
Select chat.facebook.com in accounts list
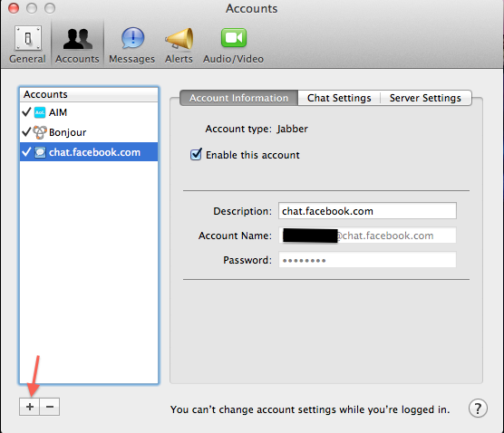click(x=89, y=152)
